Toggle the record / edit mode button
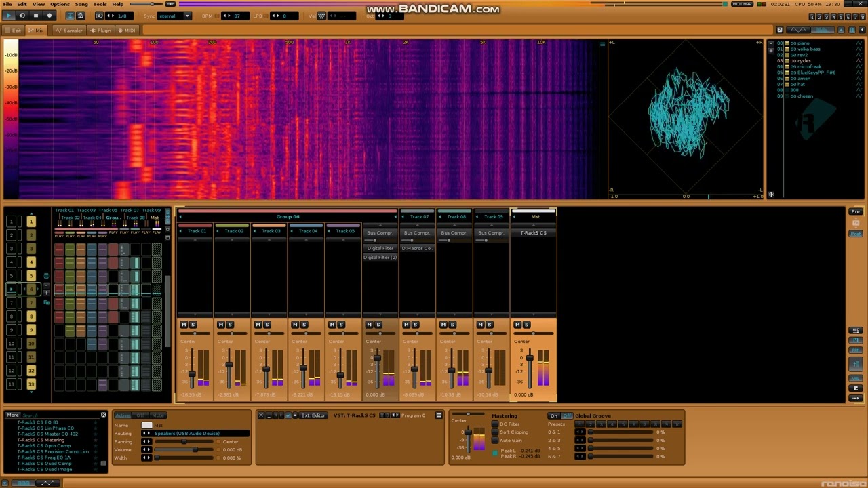868x488 pixels. [50, 16]
